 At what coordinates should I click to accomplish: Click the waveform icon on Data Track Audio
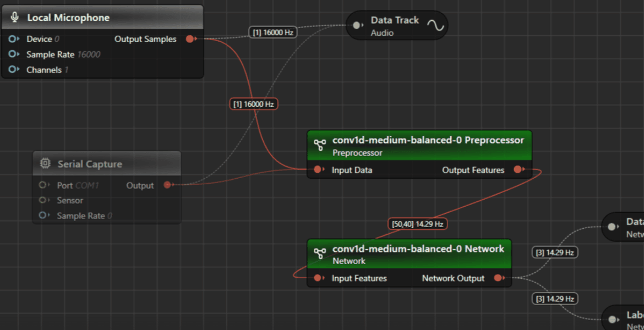point(435,25)
